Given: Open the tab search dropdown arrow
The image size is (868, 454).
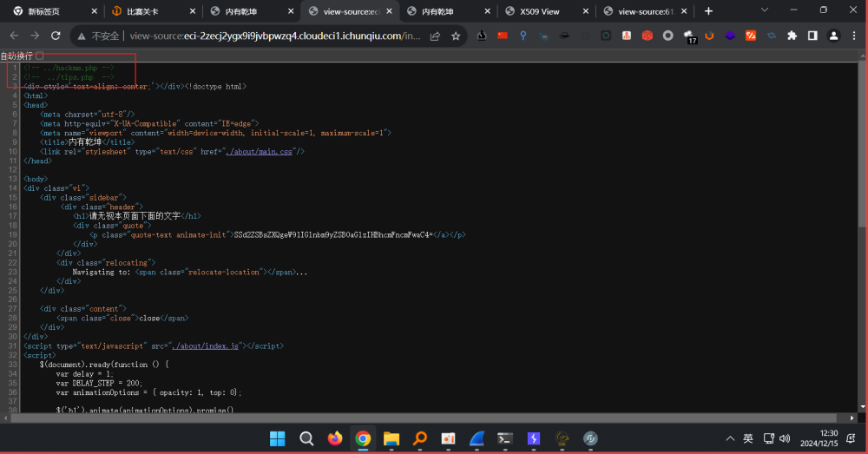Looking at the screenshot, I should (x=765, y=10).
